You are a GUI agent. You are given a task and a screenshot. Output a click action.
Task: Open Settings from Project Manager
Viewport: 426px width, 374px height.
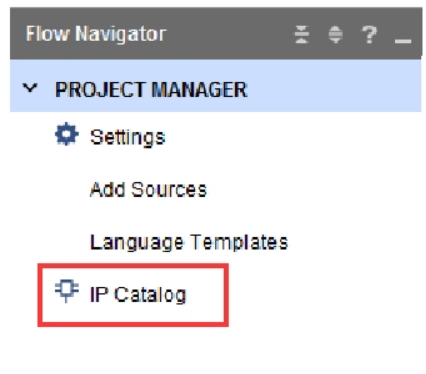[128, 137]
